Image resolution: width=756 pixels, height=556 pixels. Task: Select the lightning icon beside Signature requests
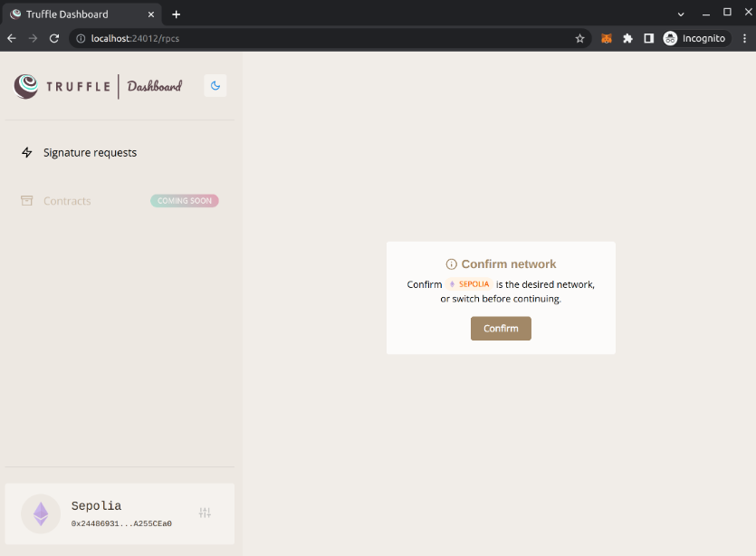pyautogui.click(x=27, y=152)
